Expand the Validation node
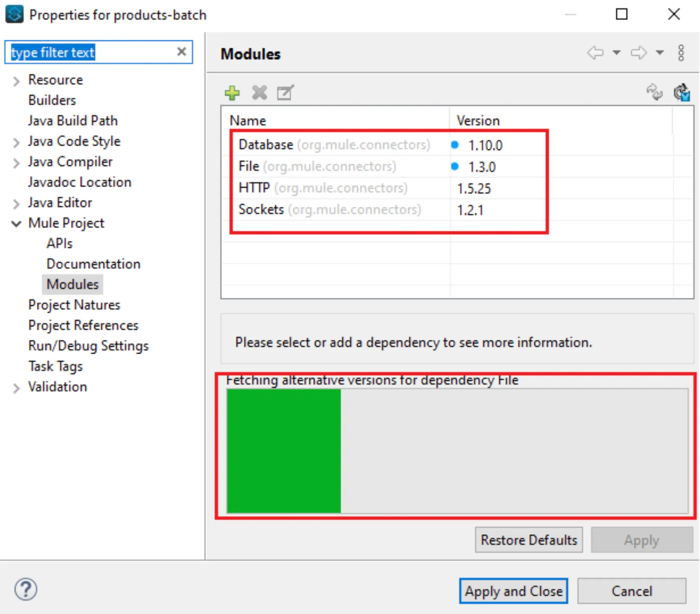 point(16,388)
